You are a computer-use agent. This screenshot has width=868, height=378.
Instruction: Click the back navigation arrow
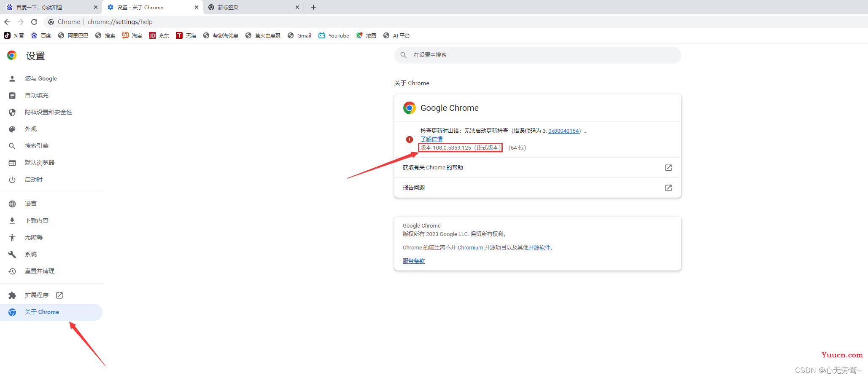[x=7, y=22]
